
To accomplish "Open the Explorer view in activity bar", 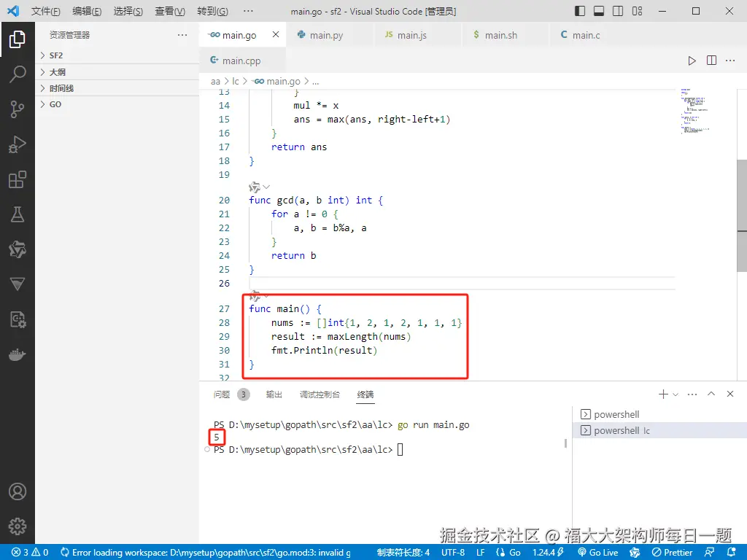I will [18, 39].
